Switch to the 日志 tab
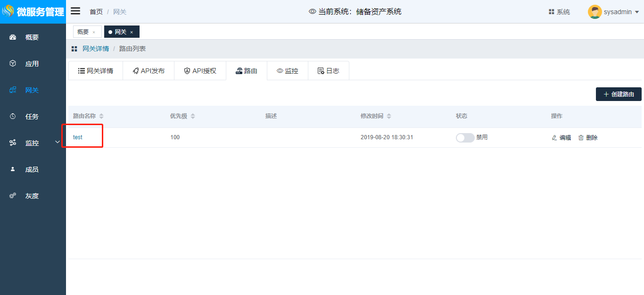 click(328, 71)
